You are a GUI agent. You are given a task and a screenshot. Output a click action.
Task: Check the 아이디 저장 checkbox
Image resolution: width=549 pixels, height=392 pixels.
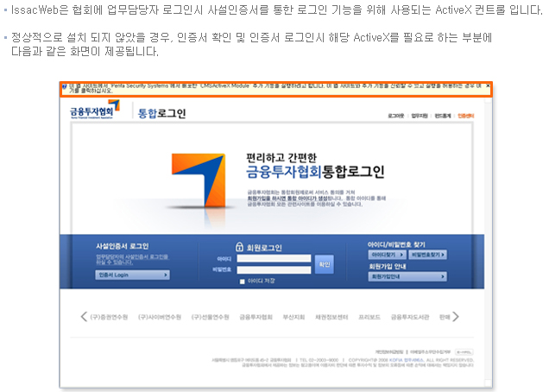[242, 281]
